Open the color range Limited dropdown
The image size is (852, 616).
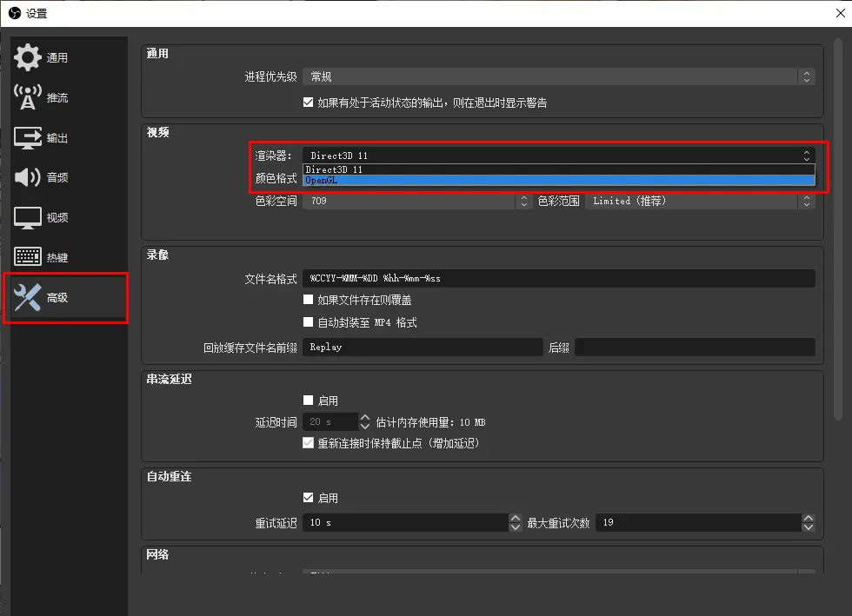(699, 201)
